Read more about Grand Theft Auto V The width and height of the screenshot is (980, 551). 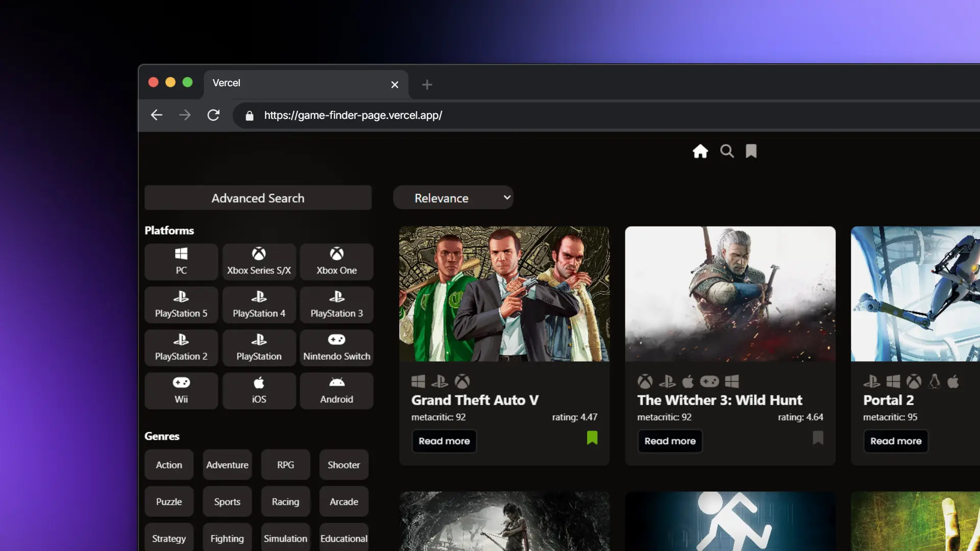pos(444,441)
